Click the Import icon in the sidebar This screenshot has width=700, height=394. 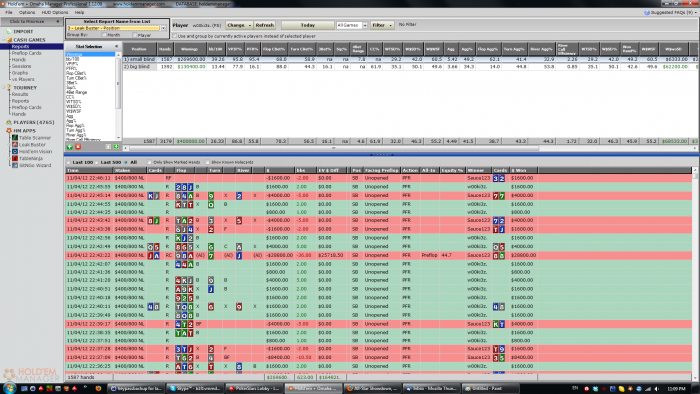(x=8, y=32)
